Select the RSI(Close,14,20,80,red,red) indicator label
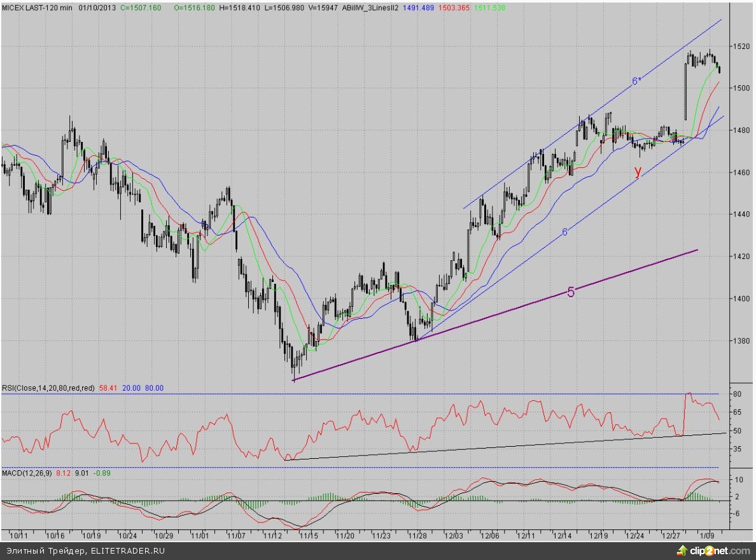Screen dimensions: 756x560 click(49, 388)
